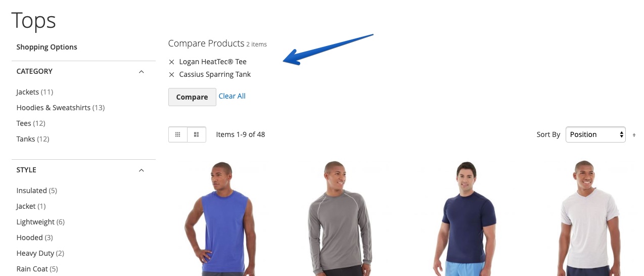Screen dimensions: 644x276
Task: Collapse the Style filter section
Action: tap(141, 170)
